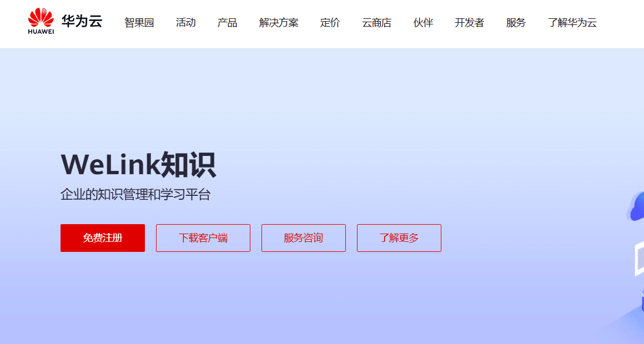Image resolution: width=644 pixels, height=344 pixels.
Task: Go to the 定价 page
Action: coord(330,23)
